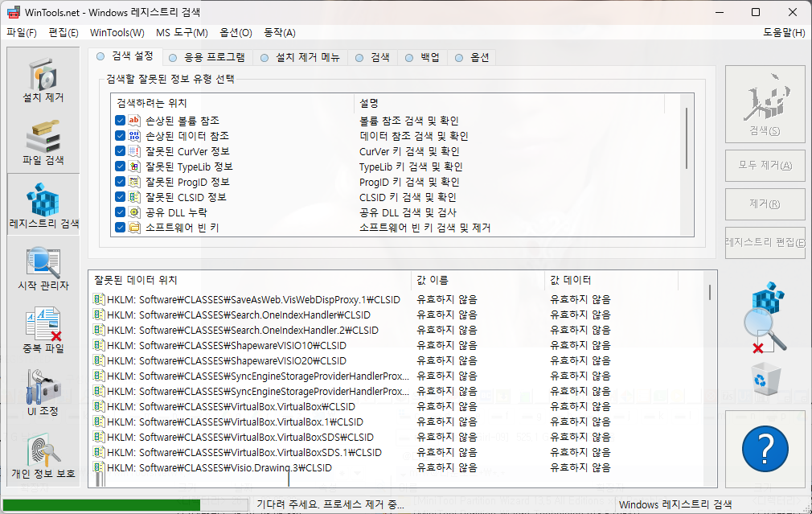812x514 pixels.
Task: Click icon beside 잘못된 CLSID 정보
Action: [x=134, y=197]
